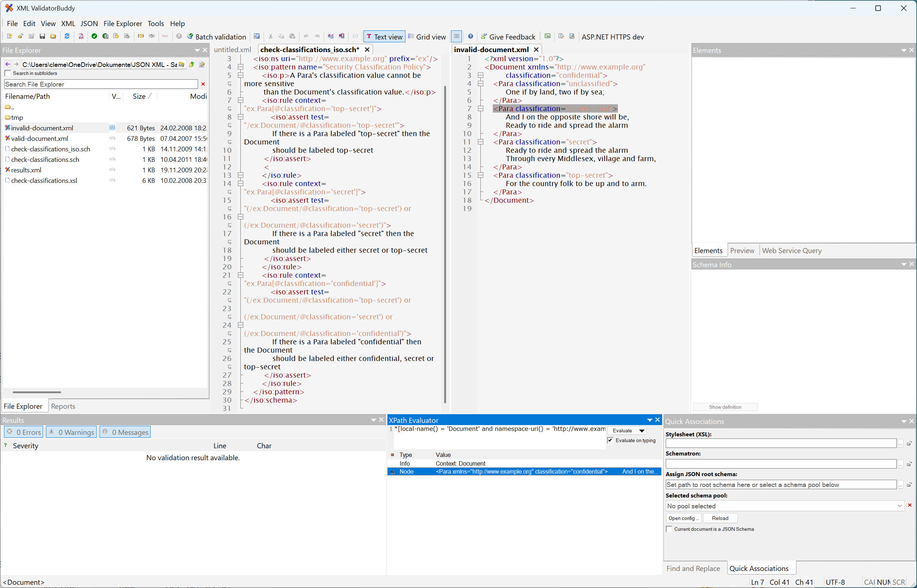The image size is (917, 588).
Task: Click the blue Reload/refresh toolbar icon
Action: (67, 36)
